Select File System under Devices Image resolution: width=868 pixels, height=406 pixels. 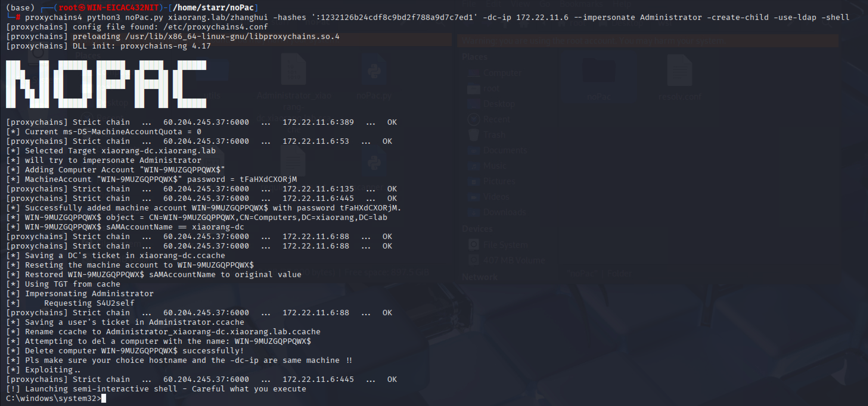pos(505,245)
